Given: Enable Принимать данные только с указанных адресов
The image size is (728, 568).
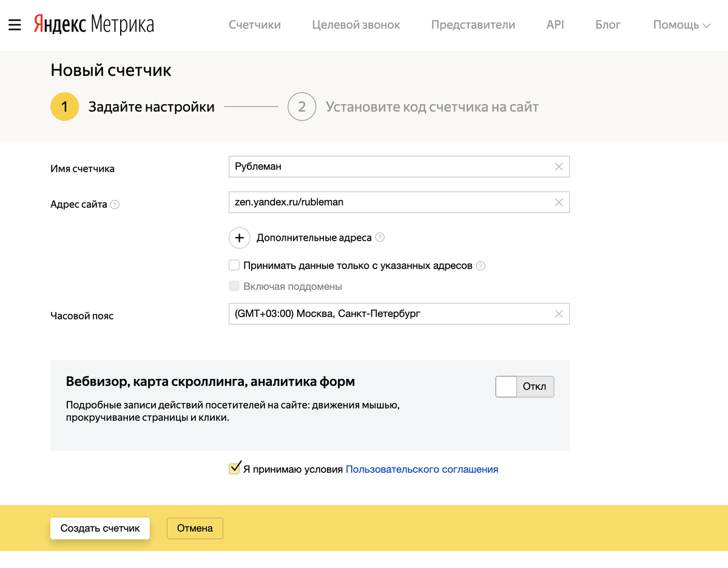Looking at the screenshot, I should (x=234, y=265).
